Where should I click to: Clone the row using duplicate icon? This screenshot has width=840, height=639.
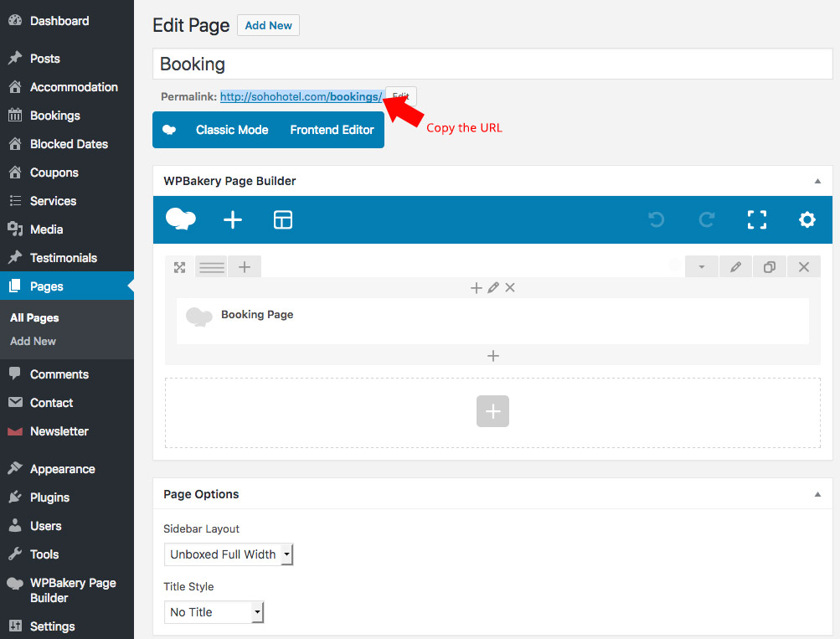point(770,267)
